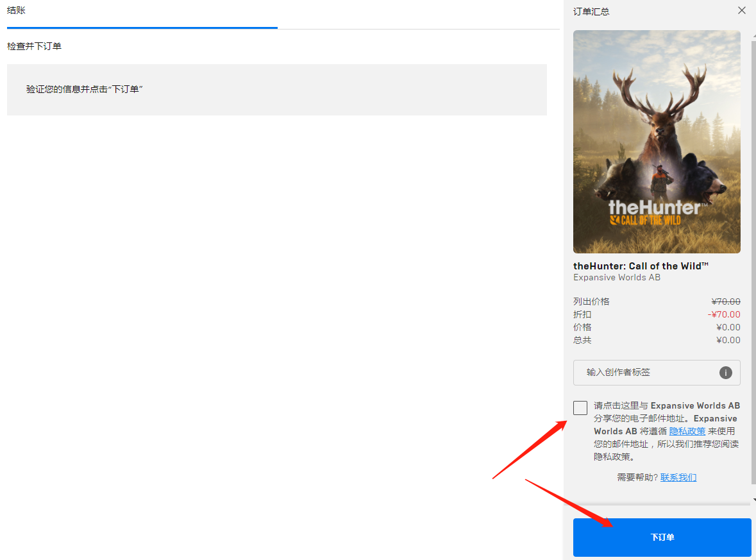Focus the 输入创作者标签 input field
This screenshot has height=560, width=756.
pos(648,373)
